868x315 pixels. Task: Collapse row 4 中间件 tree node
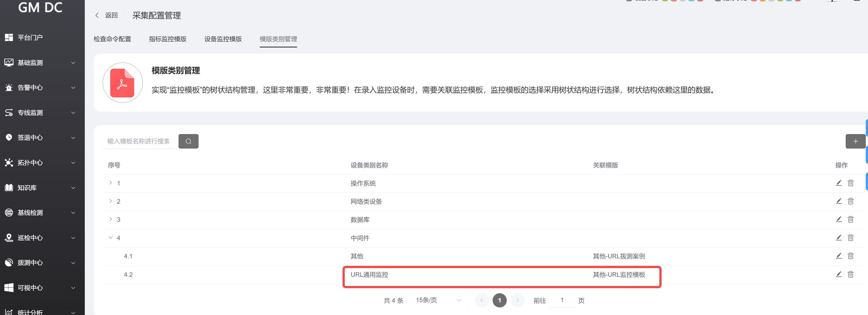click(110, 237)
